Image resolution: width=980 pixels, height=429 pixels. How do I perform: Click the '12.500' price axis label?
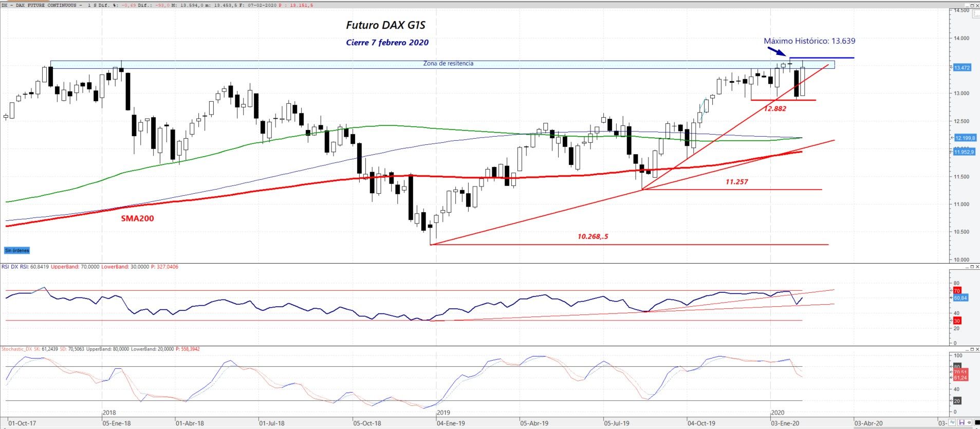click(961, 122)
